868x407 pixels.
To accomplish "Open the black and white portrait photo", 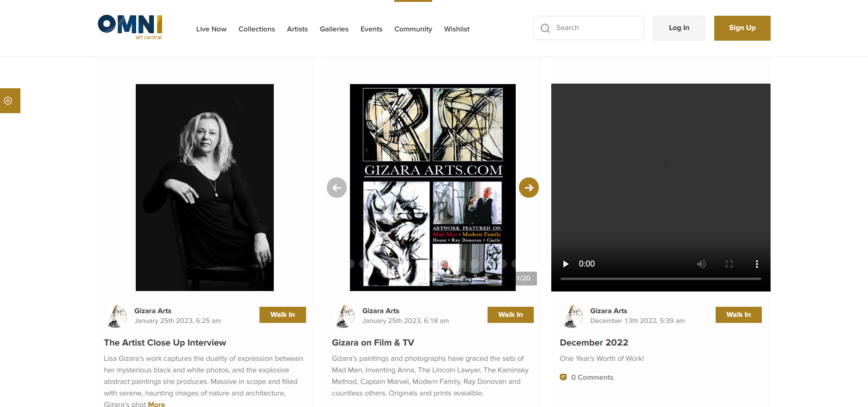I will coord(205,188).
